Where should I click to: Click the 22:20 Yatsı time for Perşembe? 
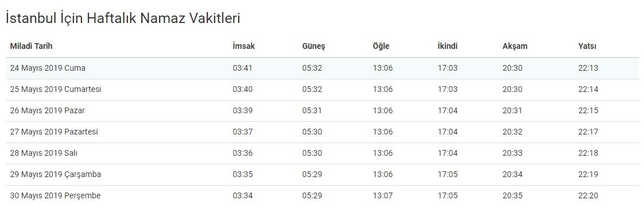click(x=588, y=196)
